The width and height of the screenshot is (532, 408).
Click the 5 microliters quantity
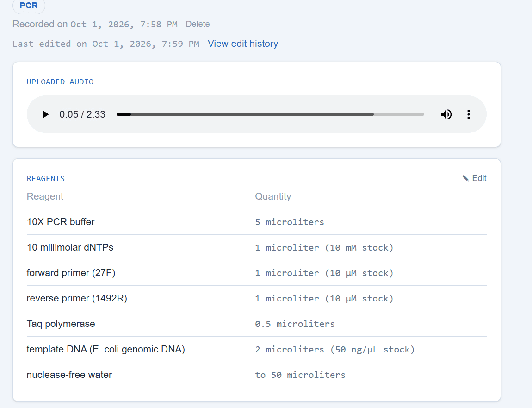click(x=290, y=222)
